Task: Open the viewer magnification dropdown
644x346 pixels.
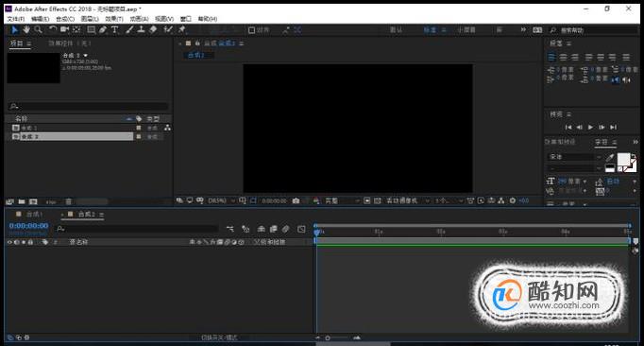Action: 222,200
